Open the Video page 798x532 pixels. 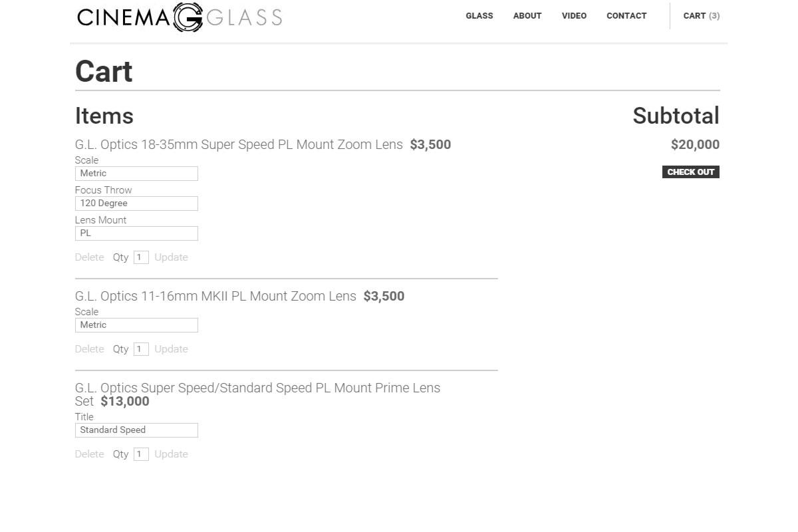[x=574, y=16]
